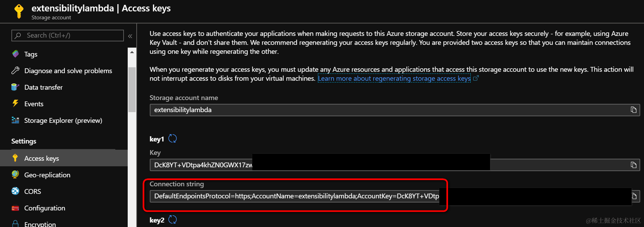This screenshot has width=644, height=227.
Task: Open Storage Explorer (preview)
Action: 63,120
